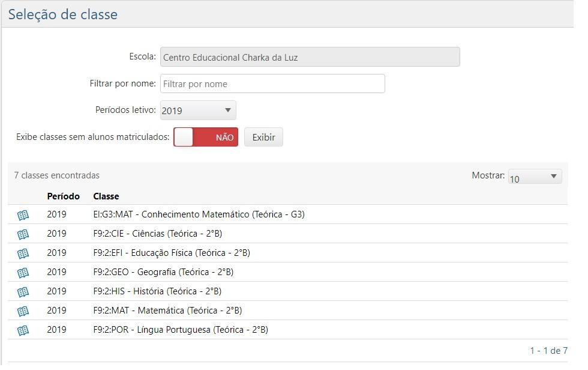Select class 'F9:2:GEO - Geografia (Teórica - 2°B)'
The height and width of the screenshot is (370, 588).
pyautogui.click(x=163, y=271)
